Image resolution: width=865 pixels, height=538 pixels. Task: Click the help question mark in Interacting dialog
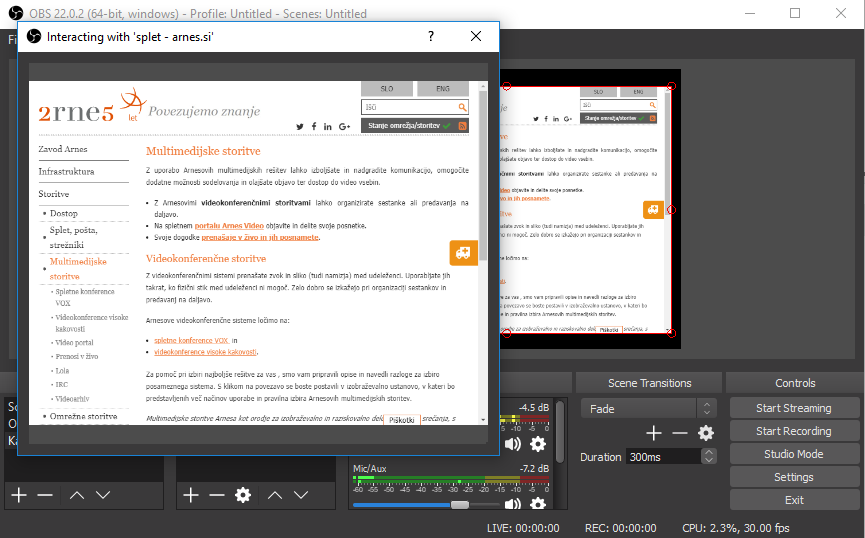(x=431, y=36)
